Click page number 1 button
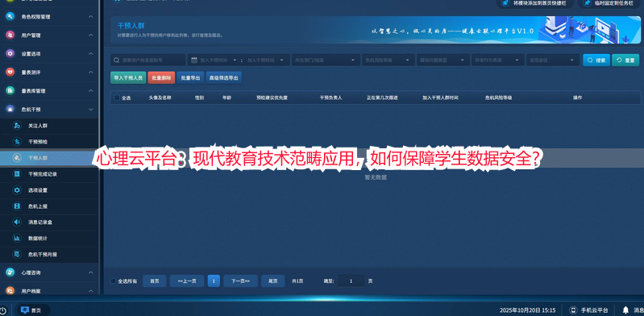The image size is (644, 316). [214, 281]
